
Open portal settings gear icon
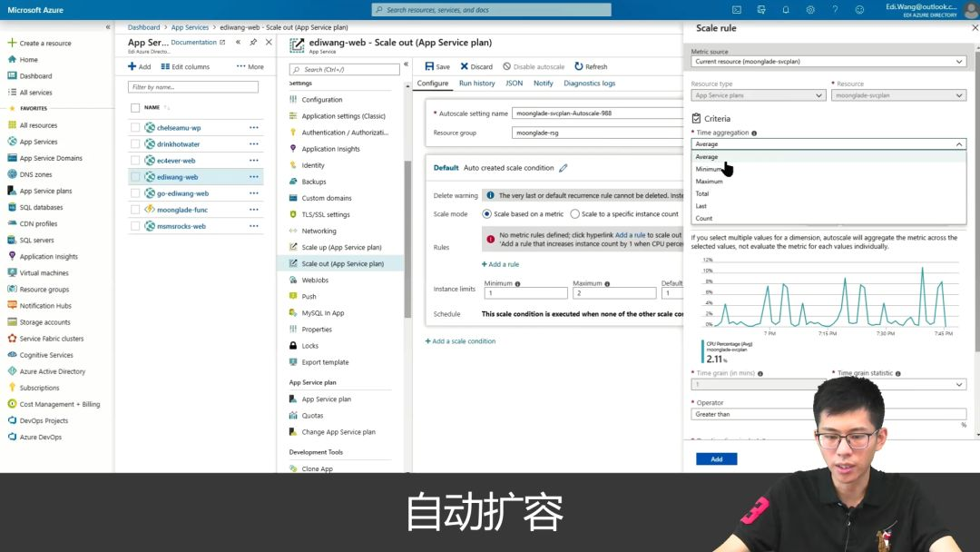[x=810, y=10]
